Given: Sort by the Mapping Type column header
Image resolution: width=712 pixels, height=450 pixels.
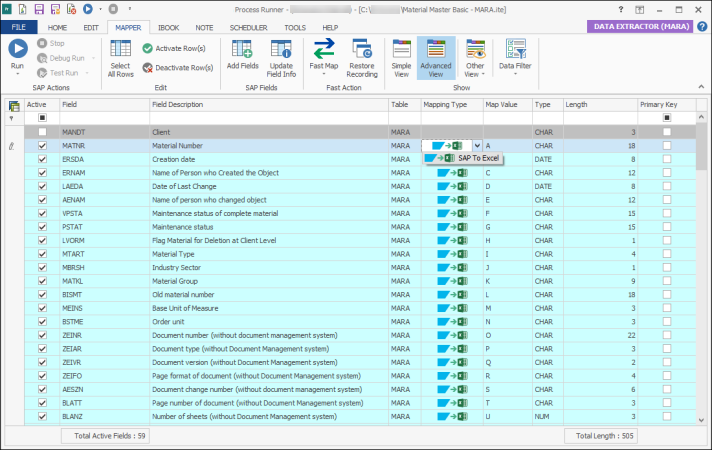Looking at the screenshot, I should [452, 104].
